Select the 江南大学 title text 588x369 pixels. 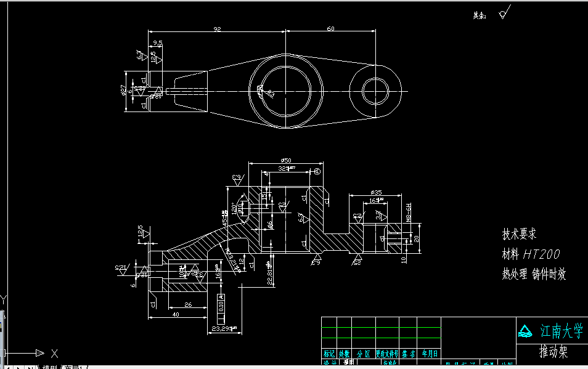click(561, 331)
